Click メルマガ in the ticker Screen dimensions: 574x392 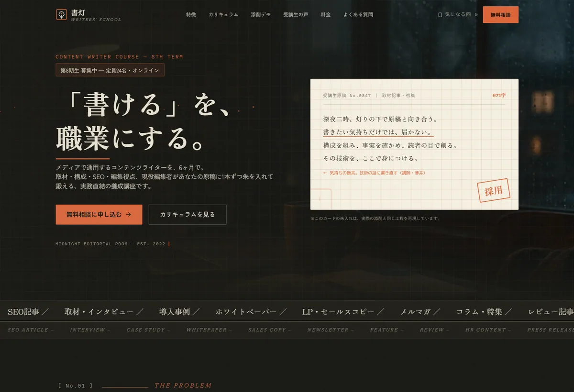tap(415, 312)
